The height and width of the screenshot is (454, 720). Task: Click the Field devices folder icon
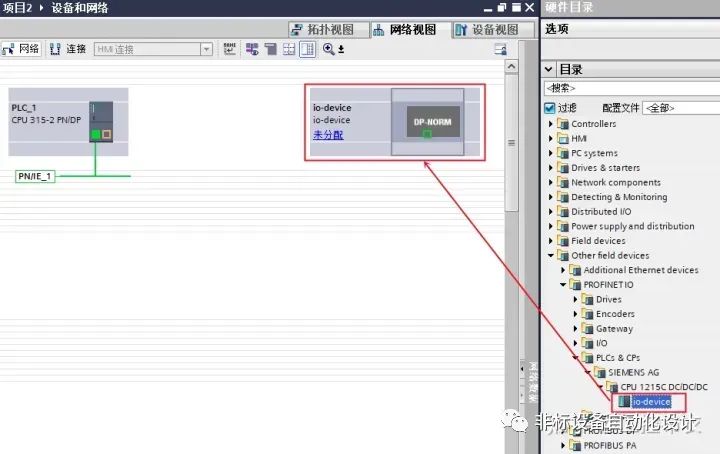(563, 241)
